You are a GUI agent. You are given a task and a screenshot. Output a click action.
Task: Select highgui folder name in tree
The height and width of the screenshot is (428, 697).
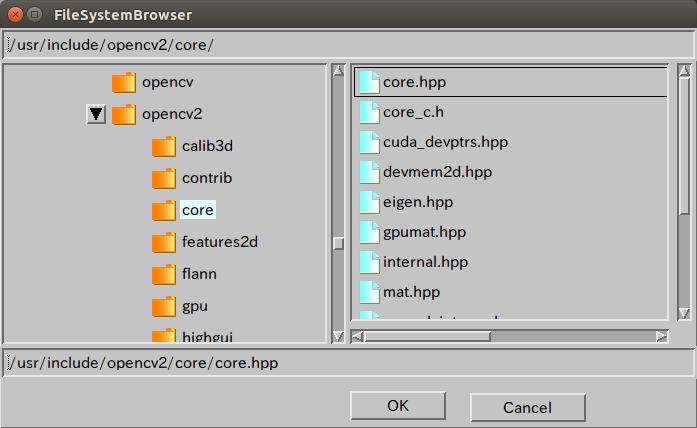207,337
